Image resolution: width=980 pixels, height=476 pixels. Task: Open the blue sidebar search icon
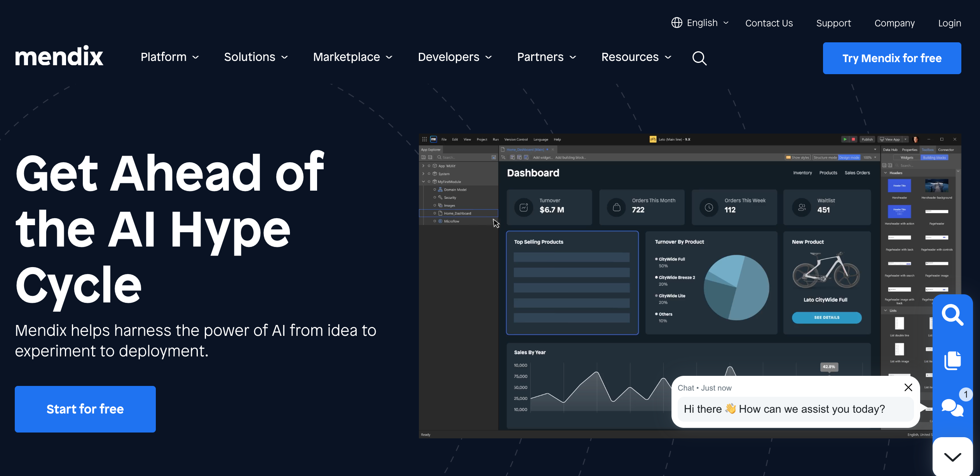(x=952, y=315)
